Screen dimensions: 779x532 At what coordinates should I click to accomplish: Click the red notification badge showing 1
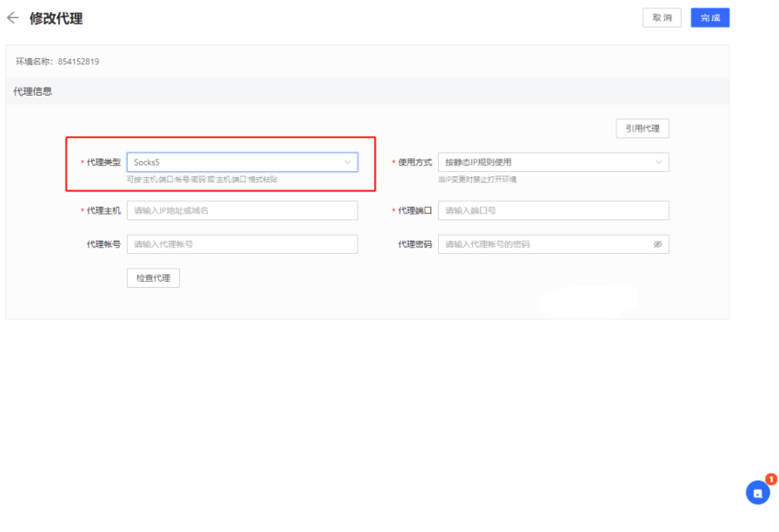770,479
